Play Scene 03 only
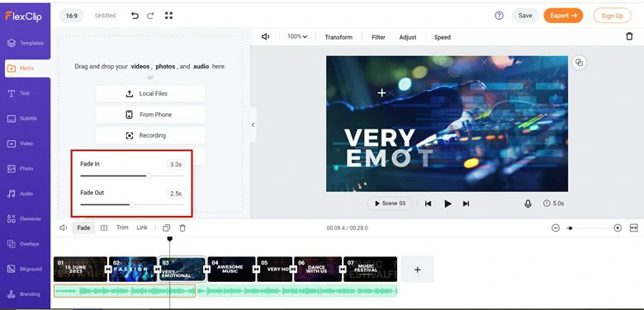The width and height of the screenshot is (644, 310). [390, 204]
